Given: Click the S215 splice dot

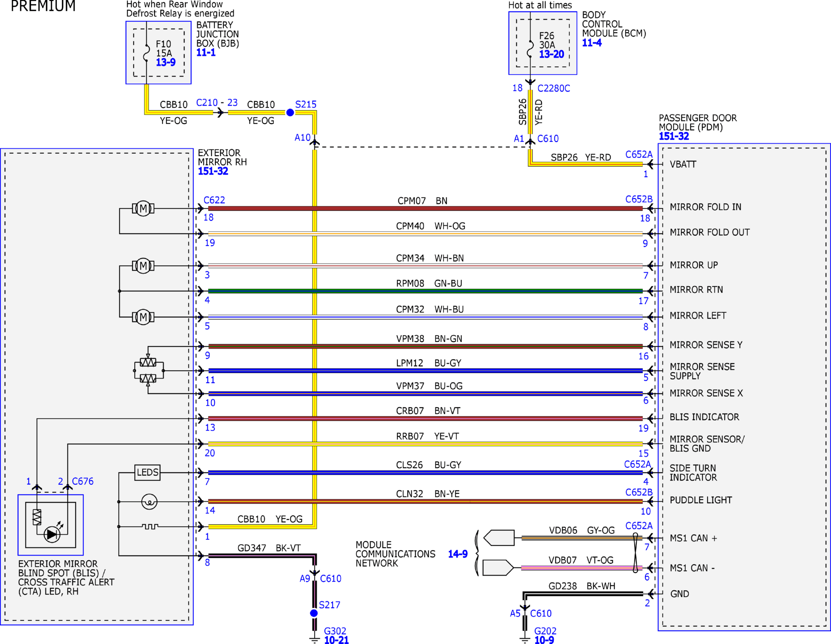Looking at the screenshot, I should pyautogui.click(x=290, y=113).
